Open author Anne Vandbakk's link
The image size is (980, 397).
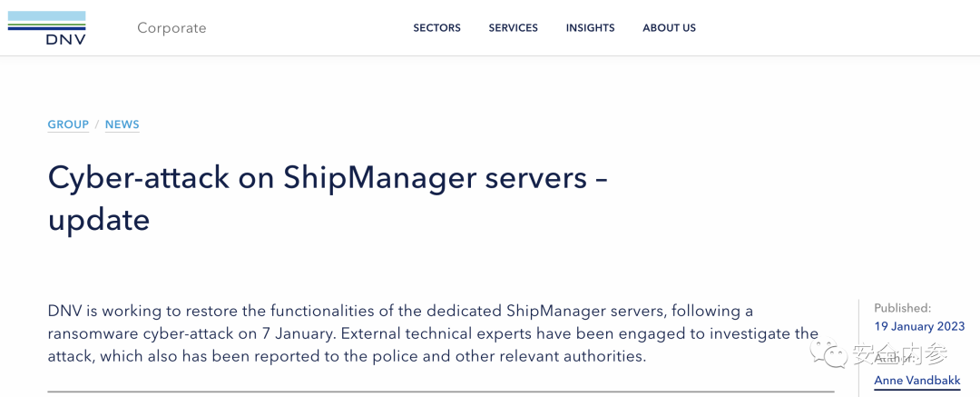click(x=916, y=381)
